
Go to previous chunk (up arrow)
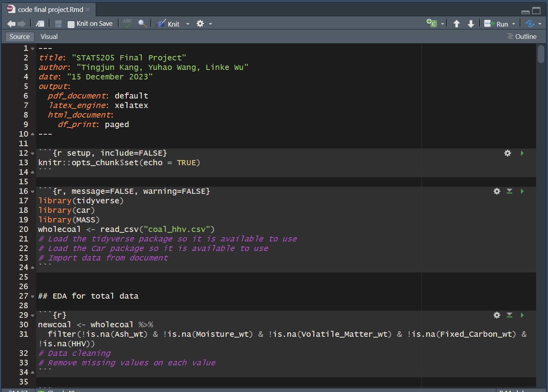coord(457,24)
